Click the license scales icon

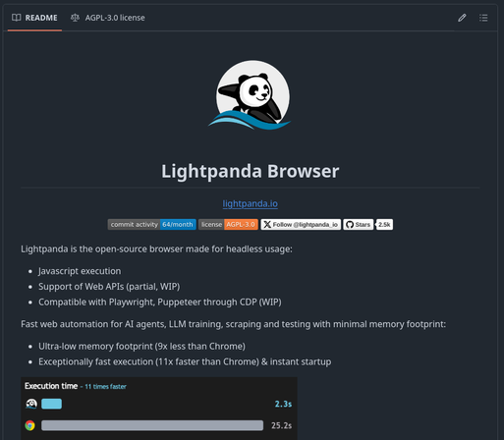pos(75,18)
